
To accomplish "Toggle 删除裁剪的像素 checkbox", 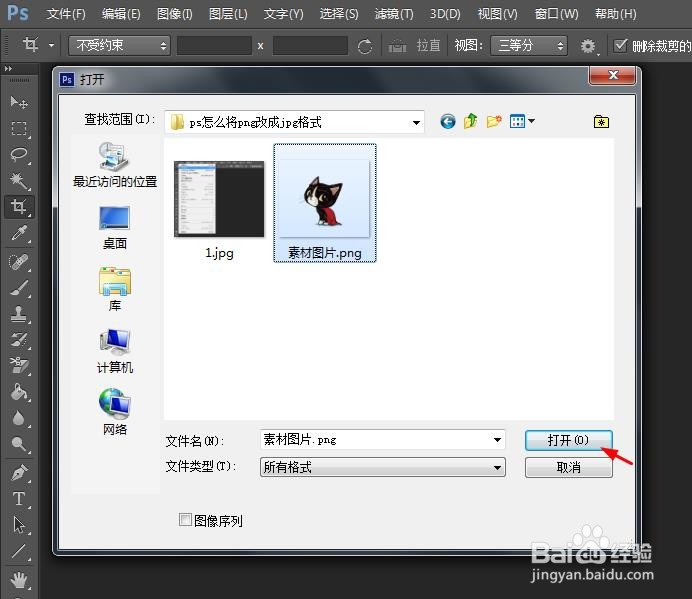I will click(x=621, y=45).
